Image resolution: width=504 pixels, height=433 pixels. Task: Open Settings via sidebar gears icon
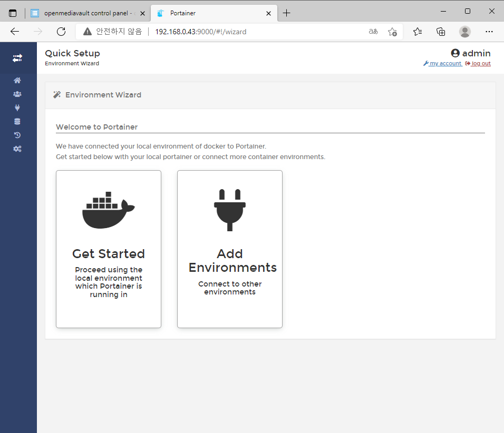(x=17, y=149)
